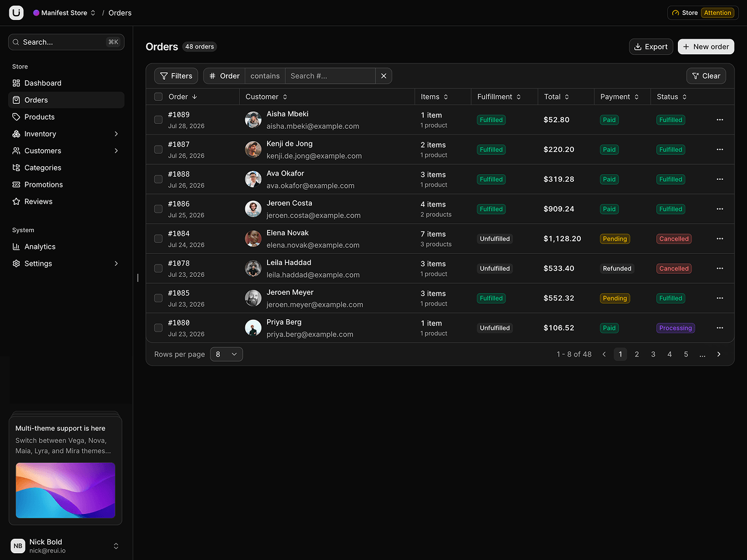Go to next page arrow
The image size is (747, 560).
[718, 354]
